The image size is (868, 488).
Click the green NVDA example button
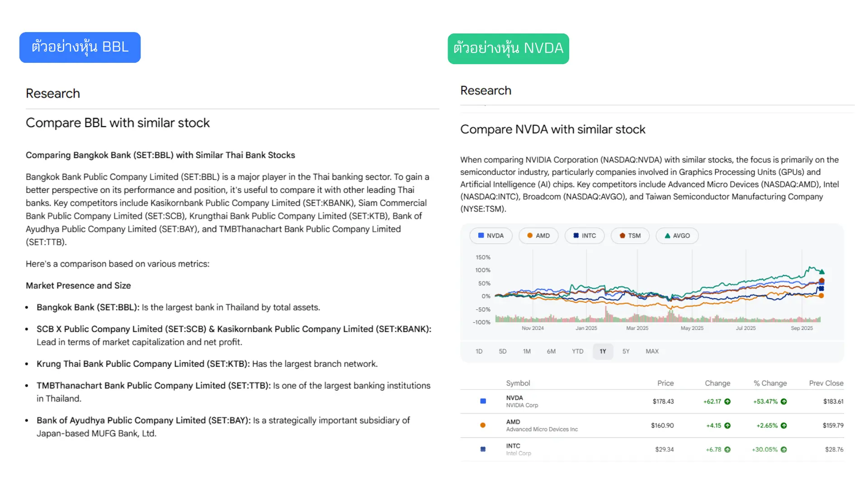click(508, 49)
